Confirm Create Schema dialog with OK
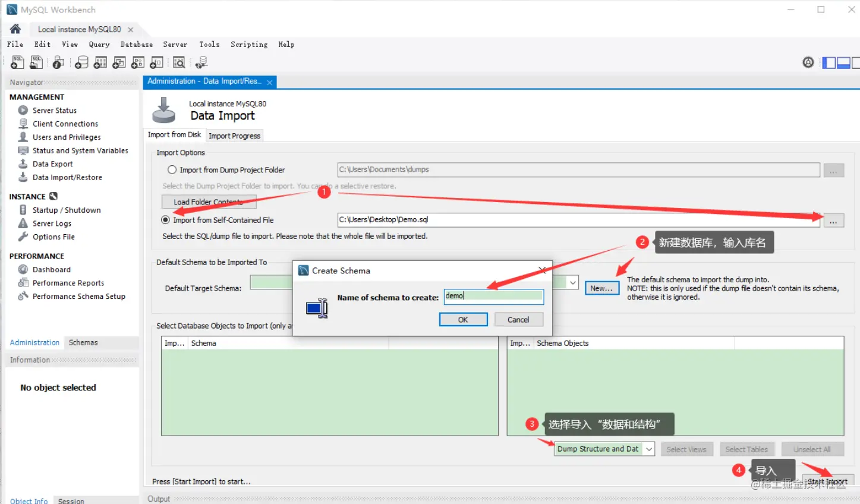 [463, 320]
